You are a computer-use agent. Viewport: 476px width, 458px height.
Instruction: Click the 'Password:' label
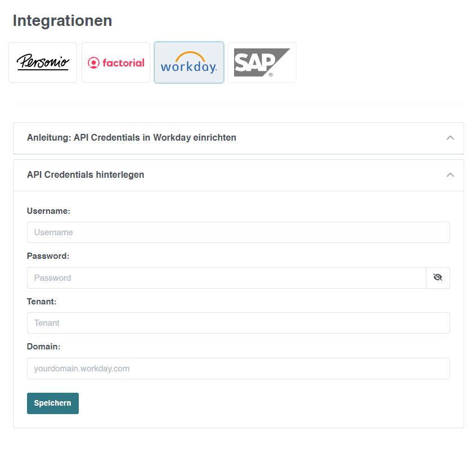tap(48, 256)
